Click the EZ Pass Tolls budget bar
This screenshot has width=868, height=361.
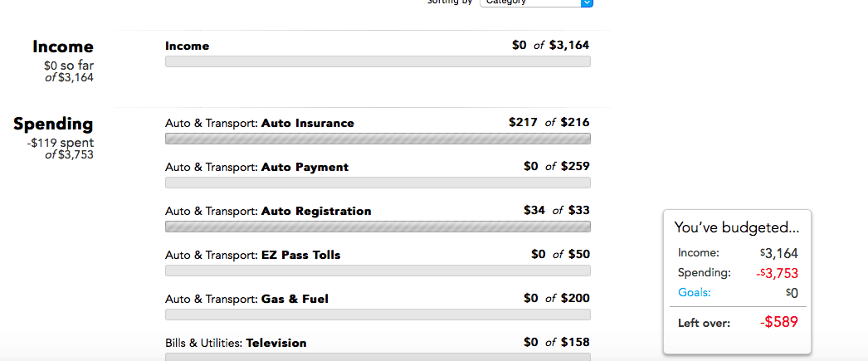pyautogui.click(x=378, y=271)
